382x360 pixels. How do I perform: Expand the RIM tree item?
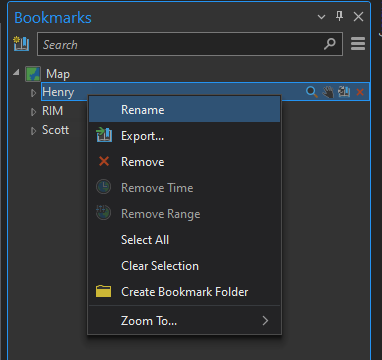33,112
